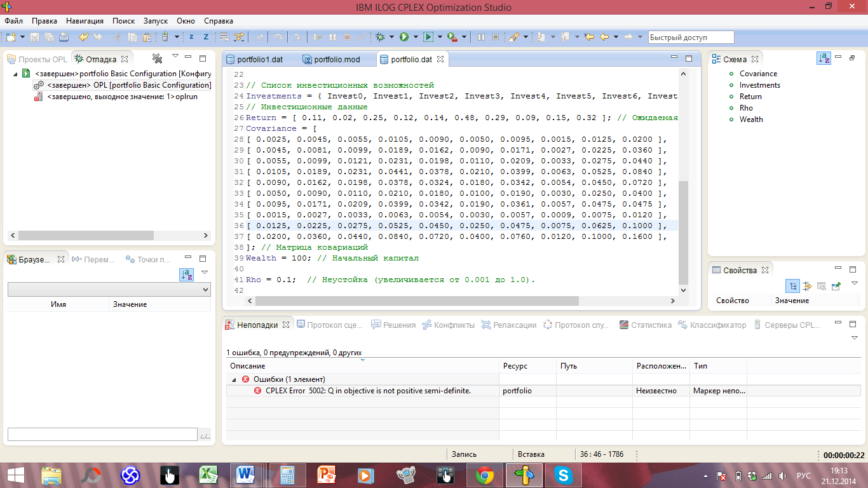Open the Back navigation history dropdown
The width and height of the screenshot is (868, 488).
click(x=616, y=37)
